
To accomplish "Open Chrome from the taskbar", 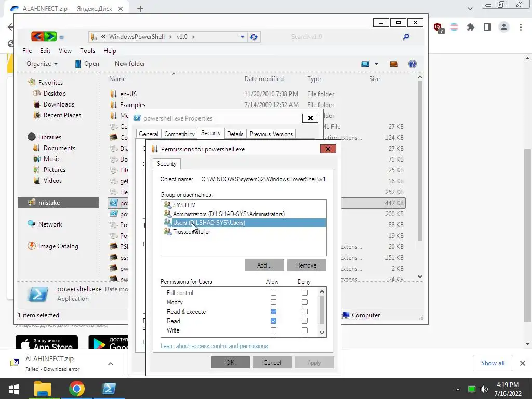I will click(x=77, y=389).
